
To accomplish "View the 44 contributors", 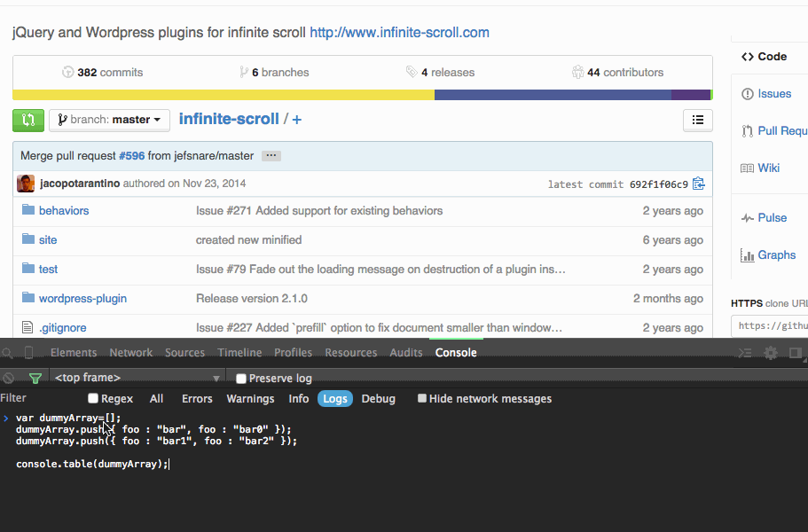I will tap(617, 73).
